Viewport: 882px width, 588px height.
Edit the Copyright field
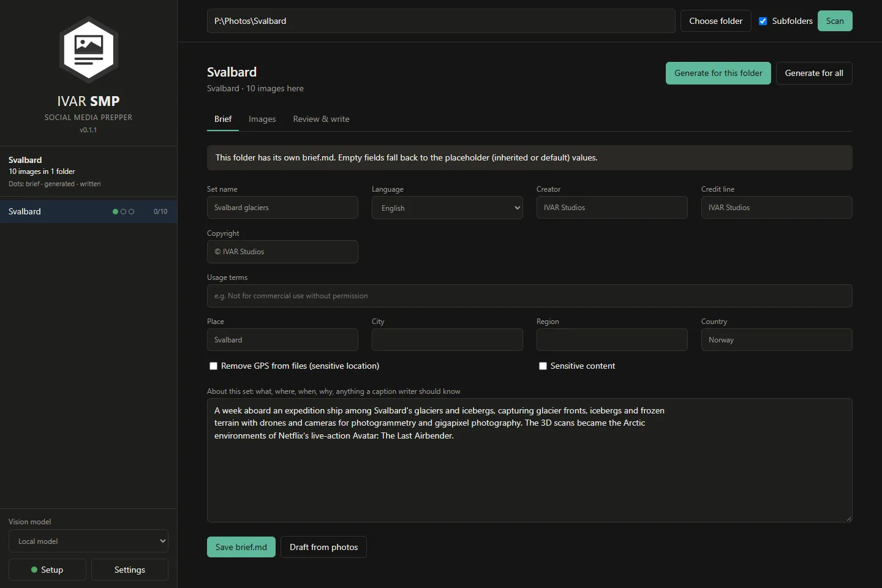(x=282, y=252)
